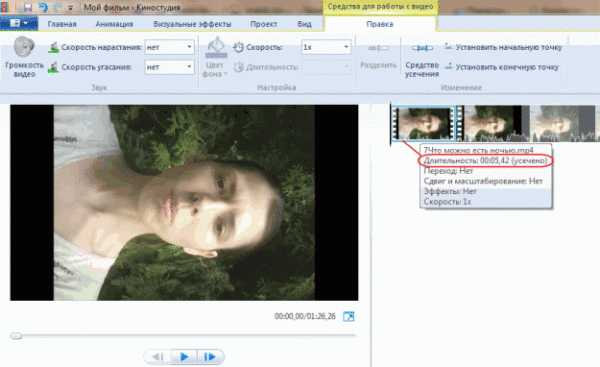Play the video preview

pyautogui.click(x=184, y=357)
